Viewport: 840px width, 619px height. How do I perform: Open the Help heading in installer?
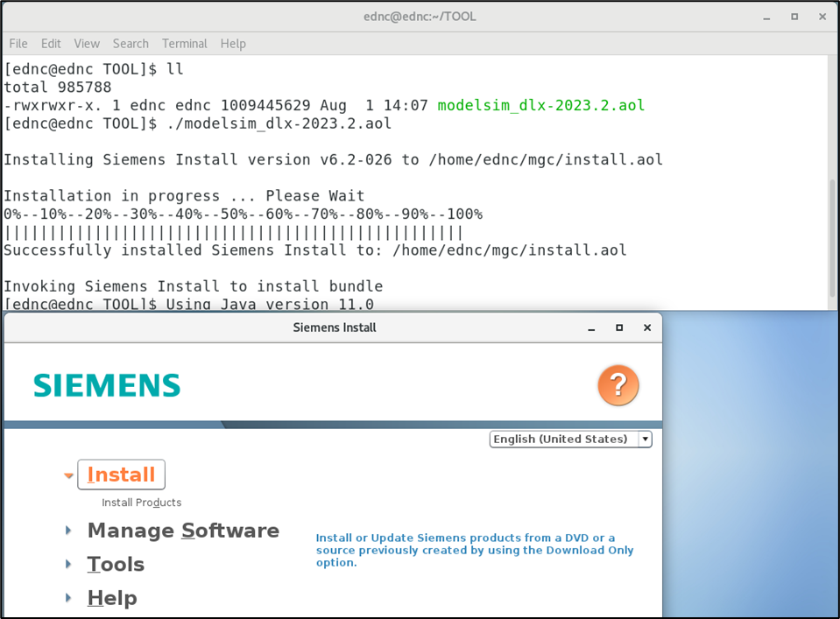pos(112,598)
